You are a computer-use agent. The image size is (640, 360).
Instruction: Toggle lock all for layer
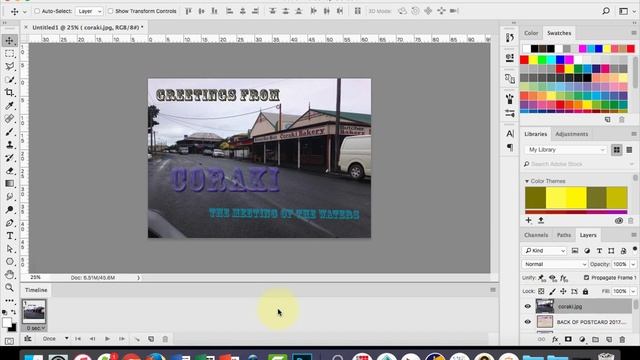click(585, 291)
